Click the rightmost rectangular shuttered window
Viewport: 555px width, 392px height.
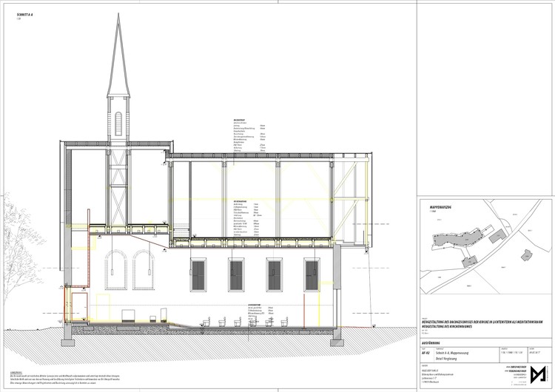[x=312, y=274]
